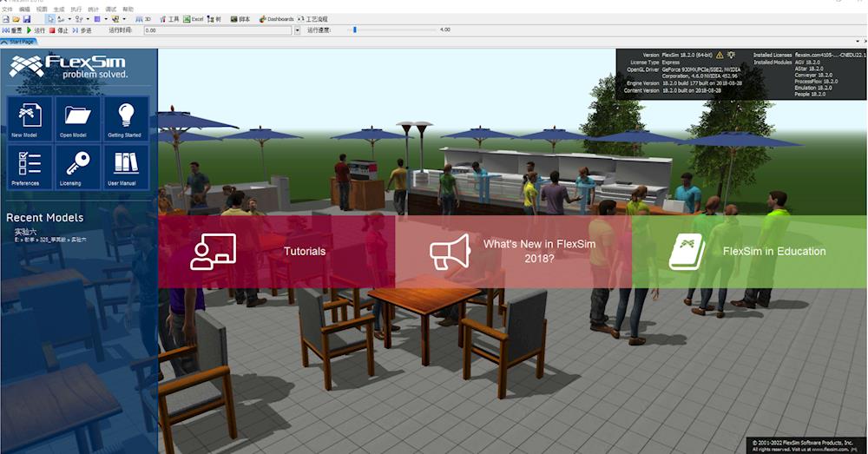Viewport: 868px width, 454px height.
Task: Open the User Manual books tile
Action: (x=126, y=167)
